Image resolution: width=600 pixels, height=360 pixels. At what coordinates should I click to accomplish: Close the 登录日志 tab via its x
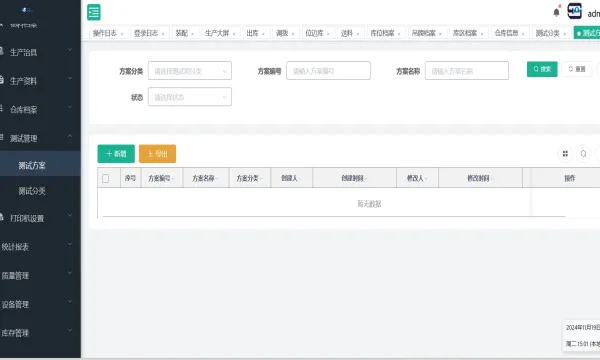coord(163,34)
